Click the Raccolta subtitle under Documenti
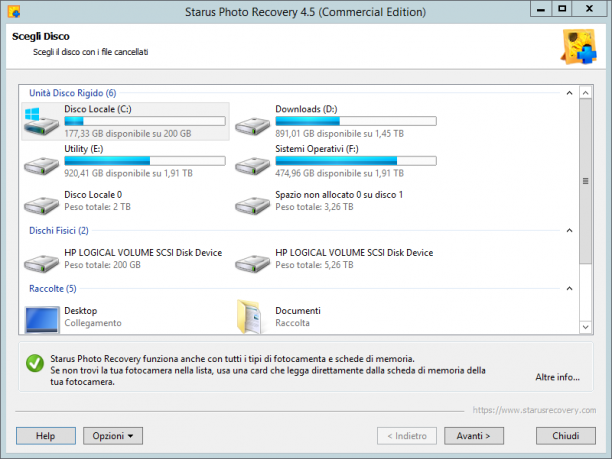The image size is (612, 459). click(292, 323)
